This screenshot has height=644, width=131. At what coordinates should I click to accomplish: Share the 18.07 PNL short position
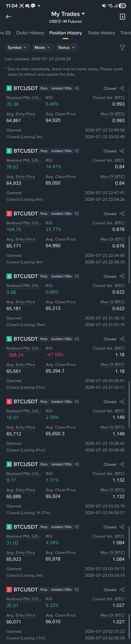122,401
